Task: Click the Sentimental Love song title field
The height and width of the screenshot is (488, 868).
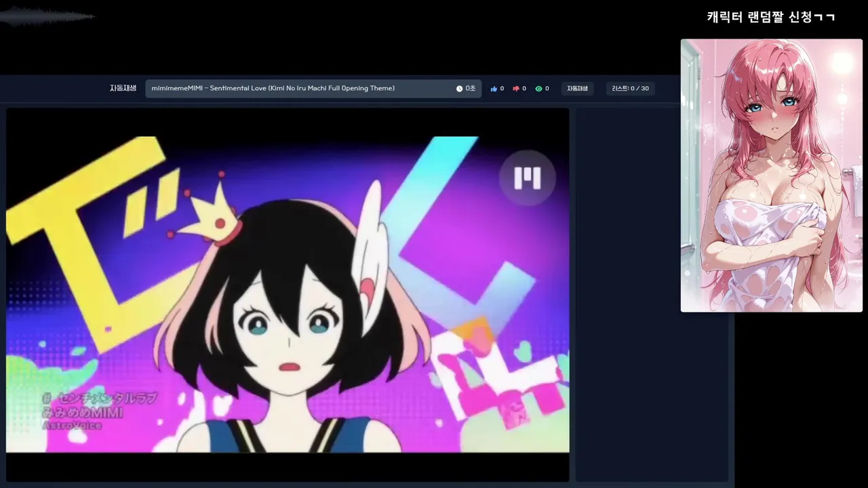Action: (x=313, y=89)
